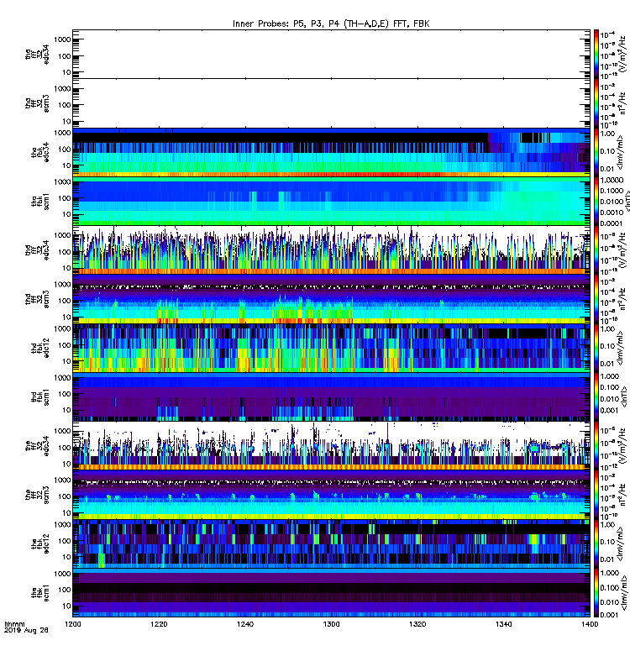Click the '2019 Aug 26' date label
630x672 pixels.
[26, 630]
